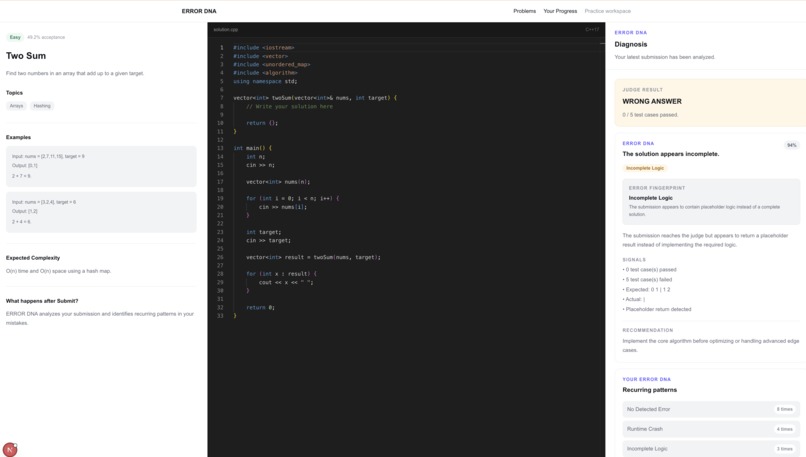Click the 94% confidence badge

[792, 145]
